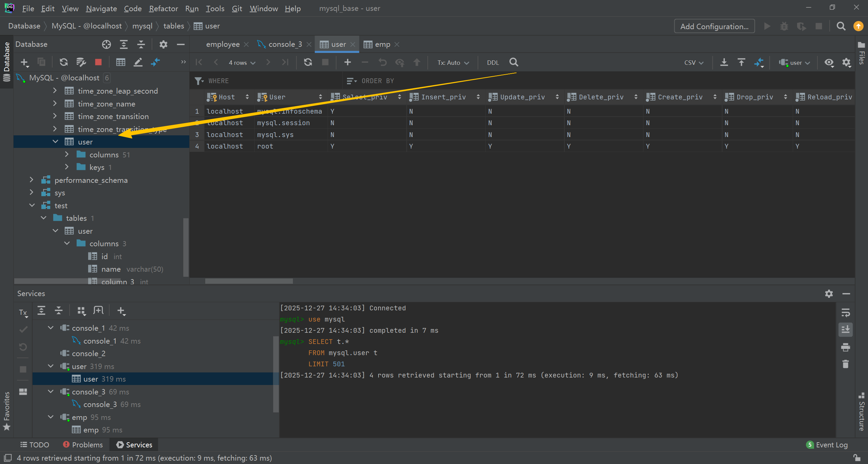Open the Tx: Auto transaction mode dropdown
This screenshot has height=464, width=868.
coord(453,63)
